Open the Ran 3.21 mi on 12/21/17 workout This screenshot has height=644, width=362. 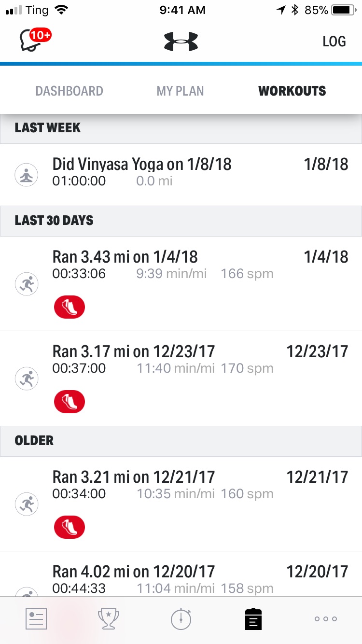181,504
